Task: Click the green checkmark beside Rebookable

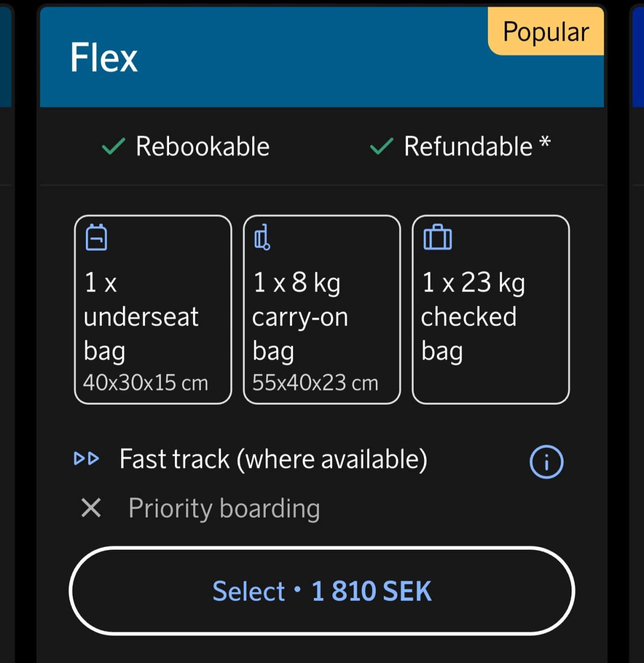Action: (x=113, y=145)
